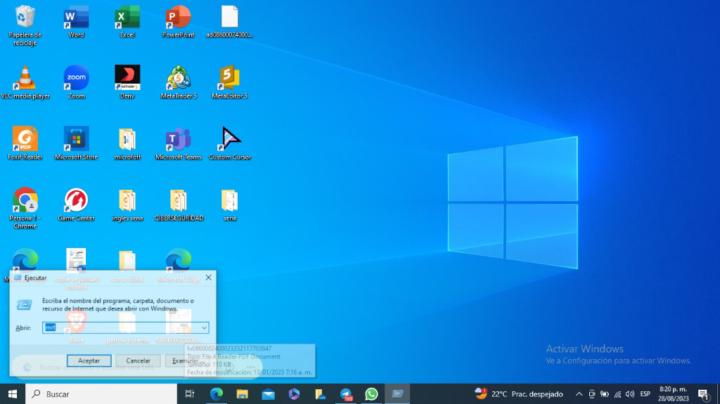The image size is (720, 404).
Task: Click Cancelar in the Ejecutar dialog
Action: tap(138, 361)
